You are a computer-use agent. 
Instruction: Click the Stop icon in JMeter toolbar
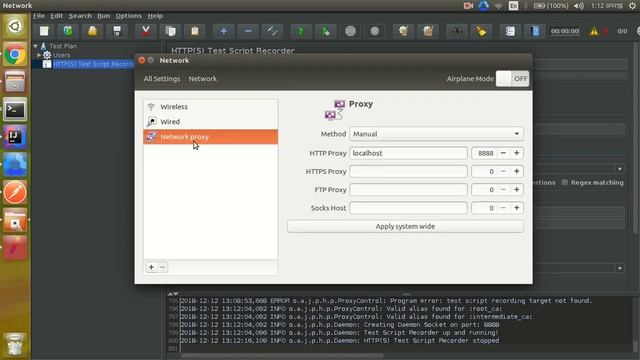pos(350,31)
